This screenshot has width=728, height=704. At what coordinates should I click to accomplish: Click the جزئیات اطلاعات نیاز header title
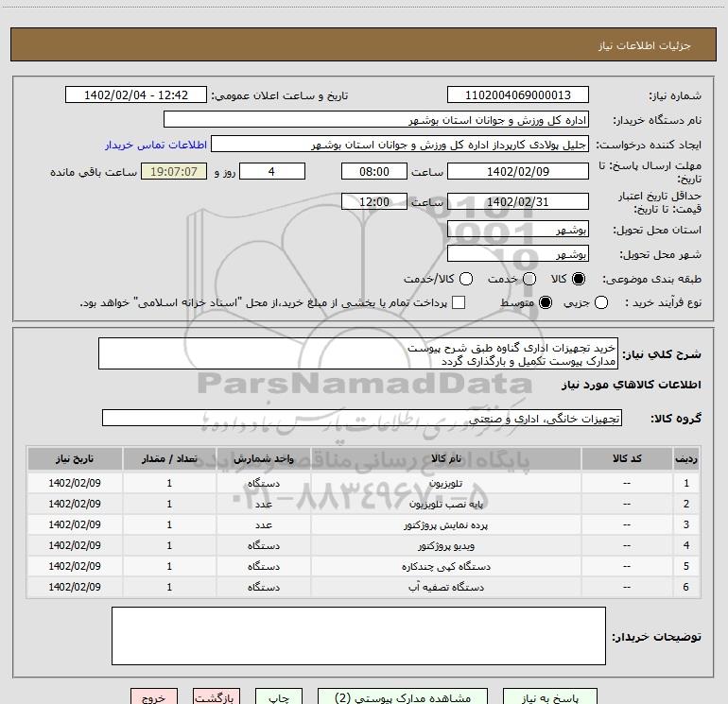point(645,45)
